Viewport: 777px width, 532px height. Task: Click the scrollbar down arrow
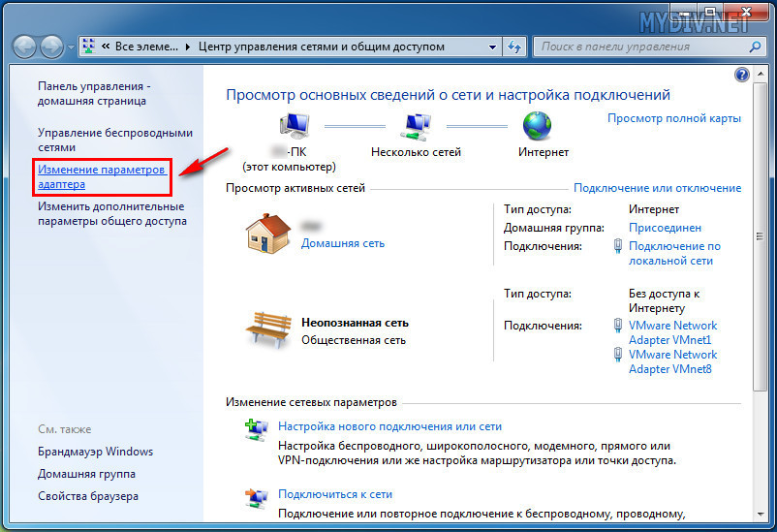click(760, 515)
